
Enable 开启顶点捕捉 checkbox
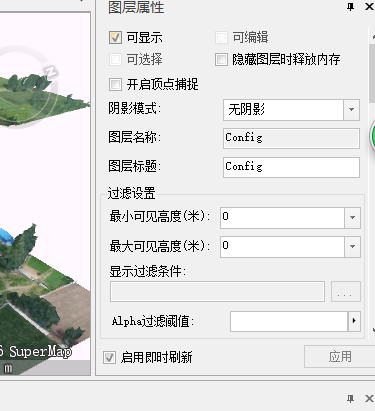tap(115, 84)
